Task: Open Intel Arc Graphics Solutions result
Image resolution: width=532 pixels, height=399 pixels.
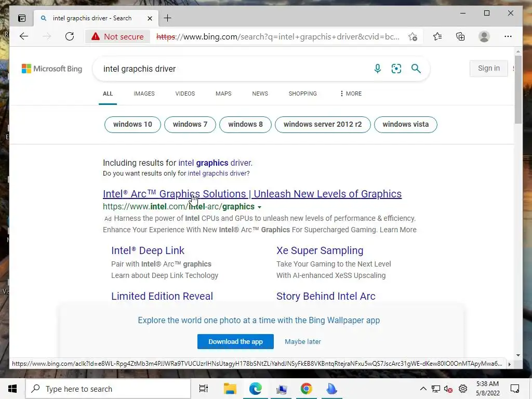Action: pyautogui.click(x=252, y=194)
